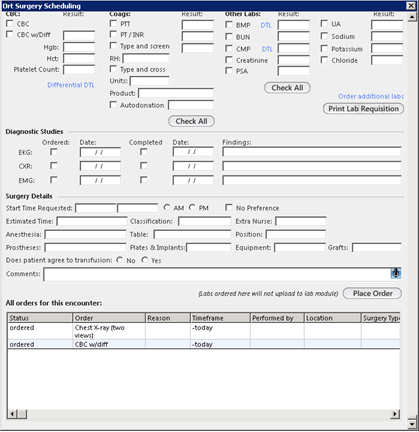Click Check All under Coags
This screenshot has width=419, height=432.
(x=191, y=121)
